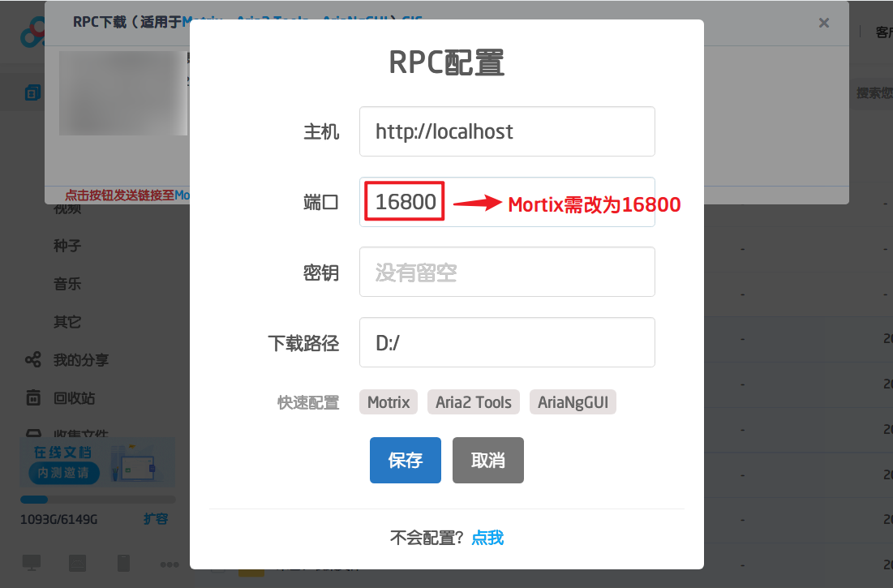893x588 pixels.
Task: Click the cloud drive logo at top left
Action: point(32,32)
